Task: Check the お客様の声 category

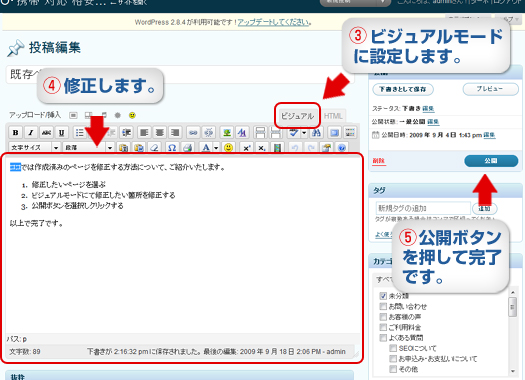Action: [383, 317]
